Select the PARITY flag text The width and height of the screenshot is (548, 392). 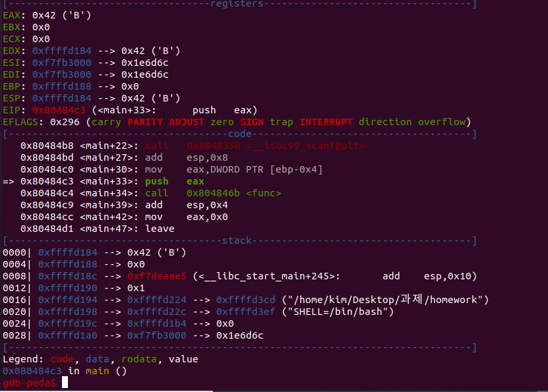[x=145, y=122]
